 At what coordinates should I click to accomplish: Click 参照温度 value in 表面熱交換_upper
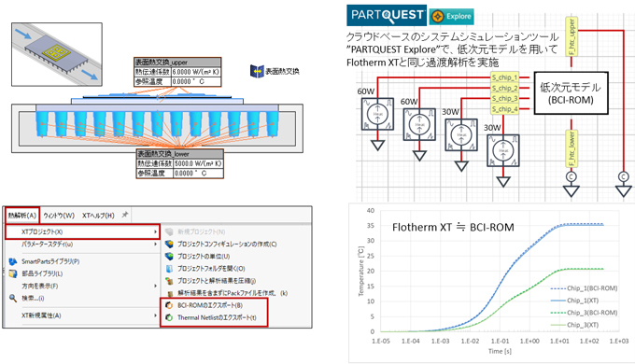pos(196,81)
